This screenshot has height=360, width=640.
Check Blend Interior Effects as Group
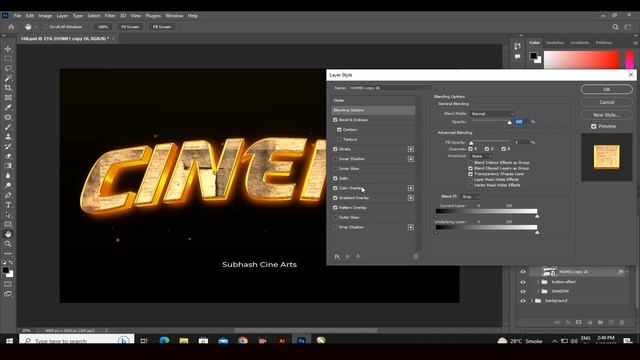(x=470, y=162)
